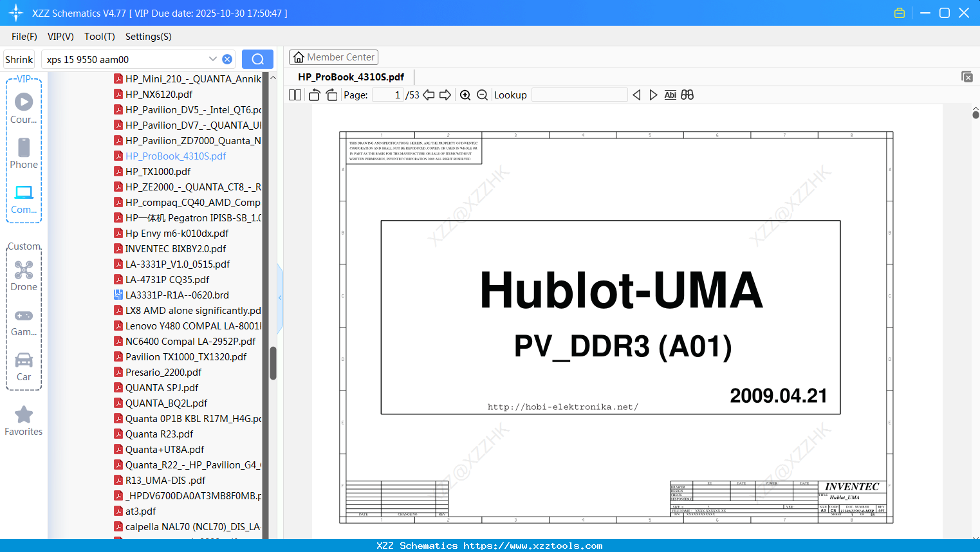Jump to previous lookup result
Image resolution: width=980 pixels, height=552 pixels.
tap(636, 95)
